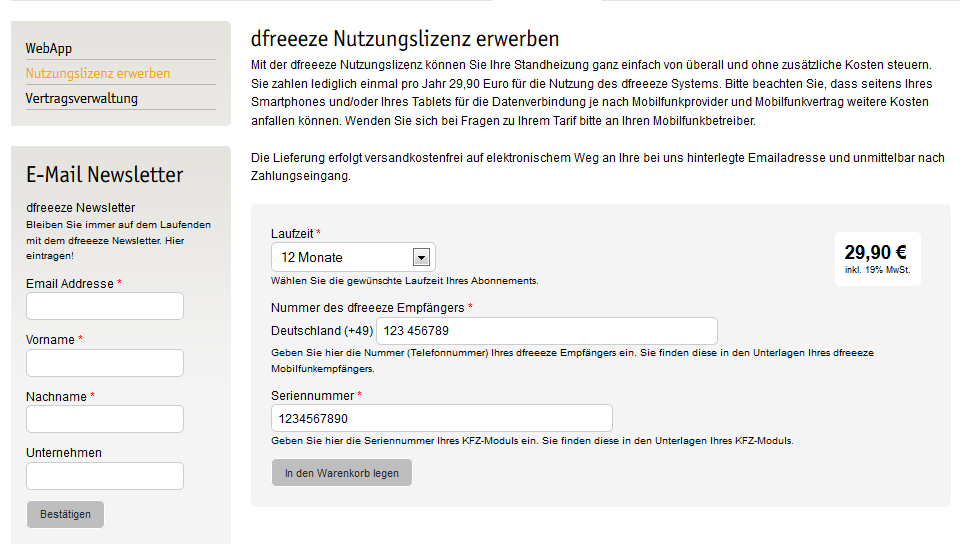Click the Seriennummer label text
The width and height of the screenshot is (960, 544).
pos(312,396)
